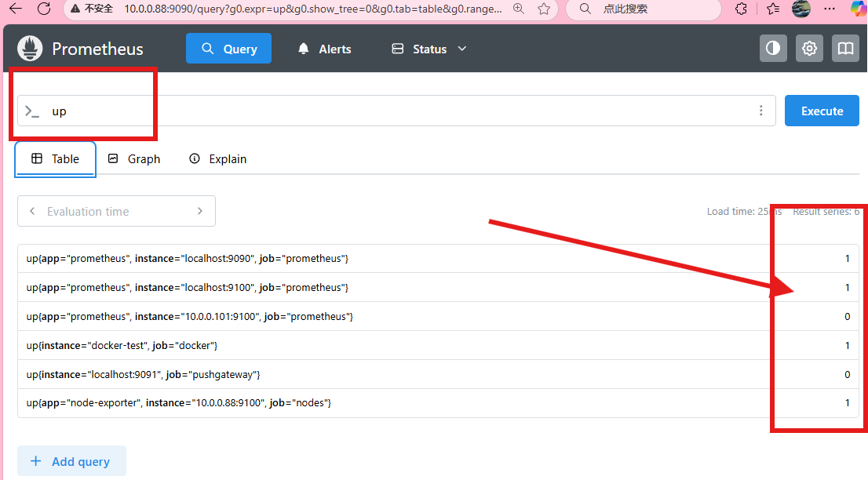Click the Prometheus title text
Viewport: 868px width, 480px height.
[x=97, y=49]
